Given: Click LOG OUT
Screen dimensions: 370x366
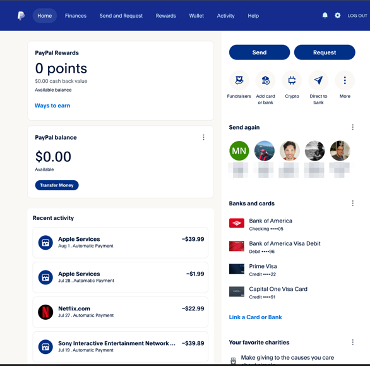Looking at the screenshot, I should pos(357,16).
